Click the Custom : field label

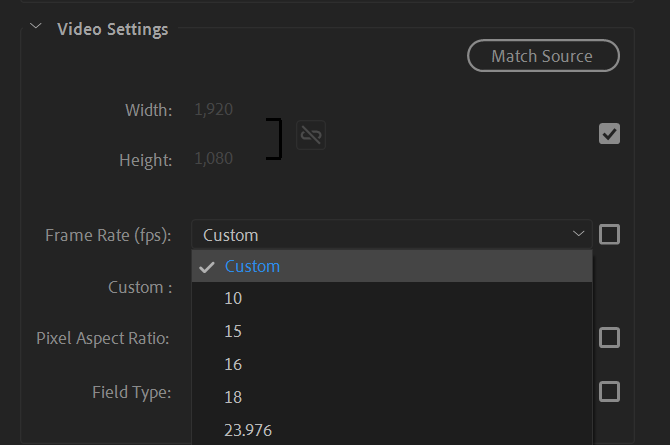[x=140, y=287]
